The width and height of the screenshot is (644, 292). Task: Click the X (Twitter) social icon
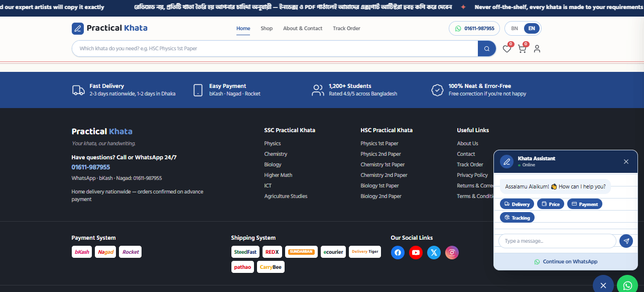pos(434,253)
